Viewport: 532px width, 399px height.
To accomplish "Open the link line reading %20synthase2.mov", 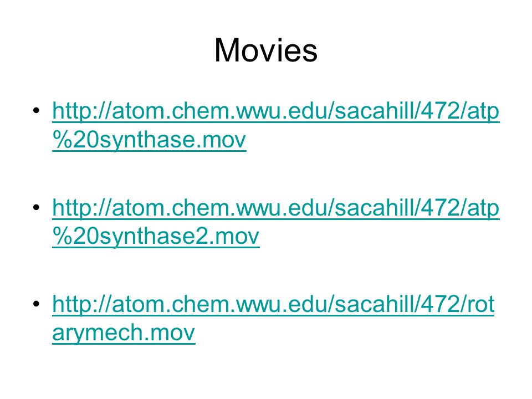I will [x=156, y=236].
